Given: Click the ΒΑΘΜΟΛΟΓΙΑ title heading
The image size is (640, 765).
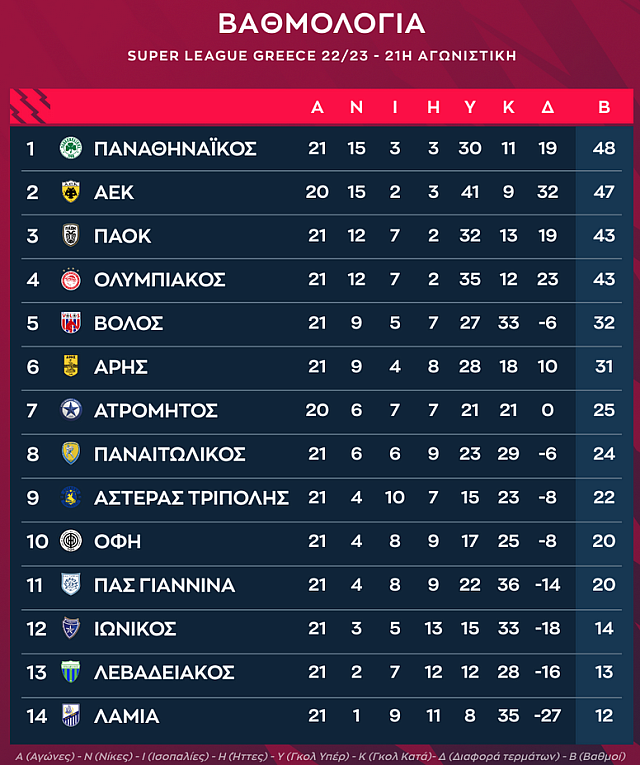Looking at the screenshot, I should 321,24.
